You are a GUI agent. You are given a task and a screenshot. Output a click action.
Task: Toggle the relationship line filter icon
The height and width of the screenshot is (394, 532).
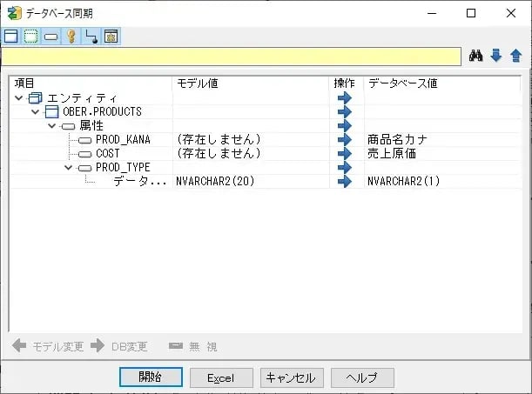[x=91, y=37]
